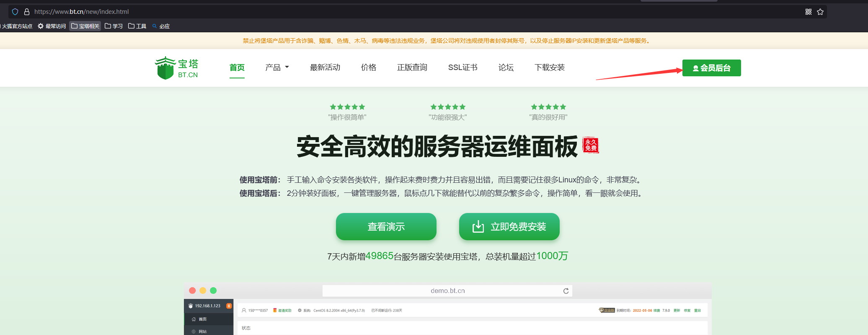This screenshot has width=868, height=335.
Task: Click the "操作很简单" review text
Action: pos(347,117)
